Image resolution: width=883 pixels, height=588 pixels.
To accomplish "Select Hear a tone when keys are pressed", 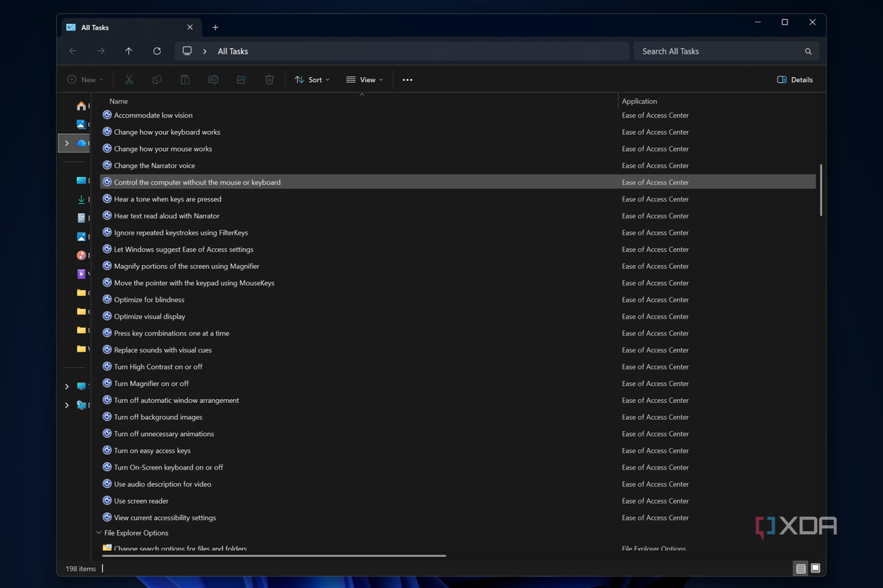I will pos(167,198).
